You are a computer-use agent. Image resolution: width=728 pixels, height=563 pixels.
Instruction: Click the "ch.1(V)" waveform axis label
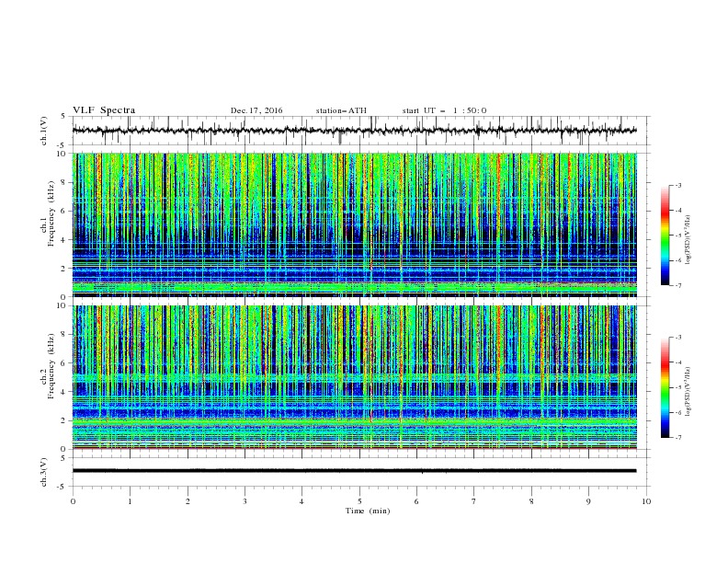tap(44, 131)
